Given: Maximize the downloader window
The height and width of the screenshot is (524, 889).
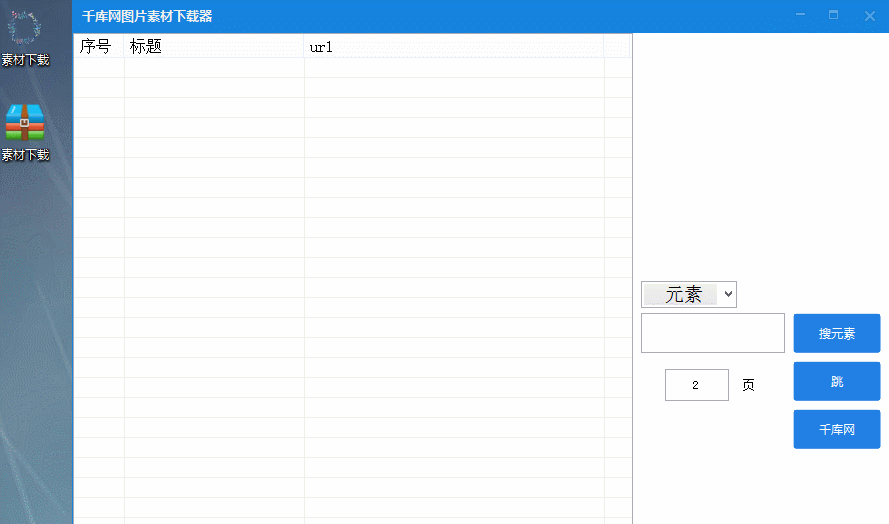Looking at the screenshot, I should tap(833, 15).
